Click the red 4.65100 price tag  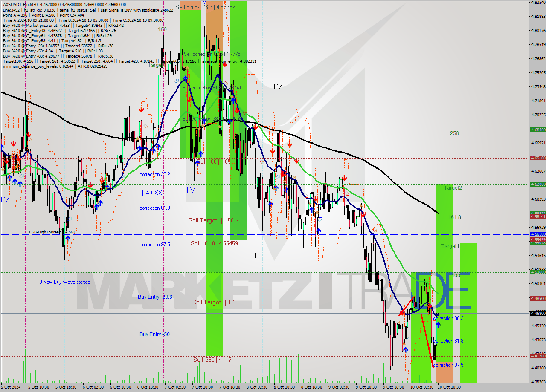point(537,158)
